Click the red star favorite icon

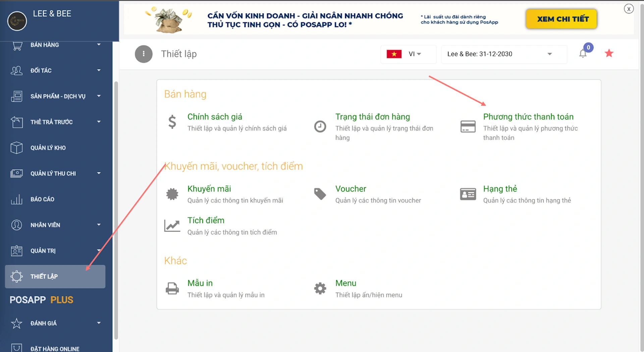609,53
